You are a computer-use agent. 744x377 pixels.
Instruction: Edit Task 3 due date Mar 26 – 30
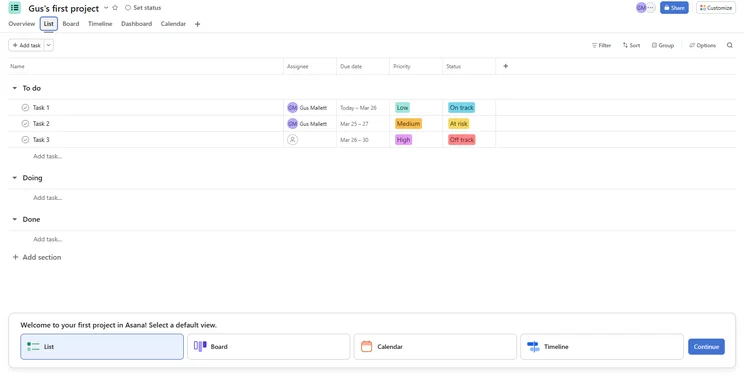pos(354,140)
